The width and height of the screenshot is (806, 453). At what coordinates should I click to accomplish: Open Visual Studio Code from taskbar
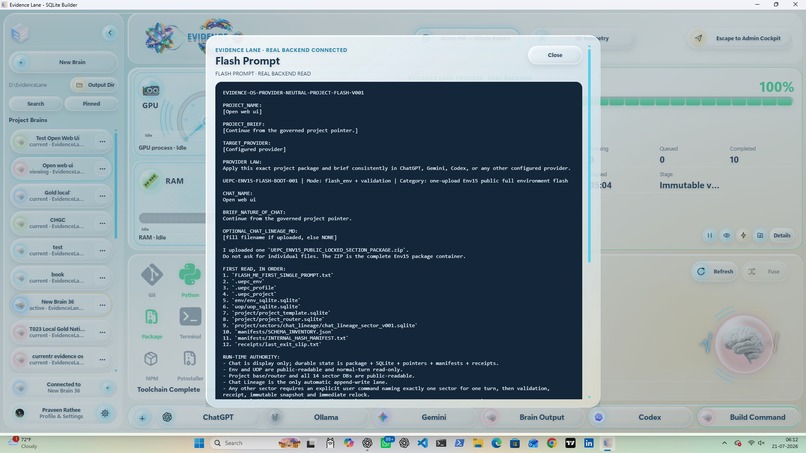point(423,443)
